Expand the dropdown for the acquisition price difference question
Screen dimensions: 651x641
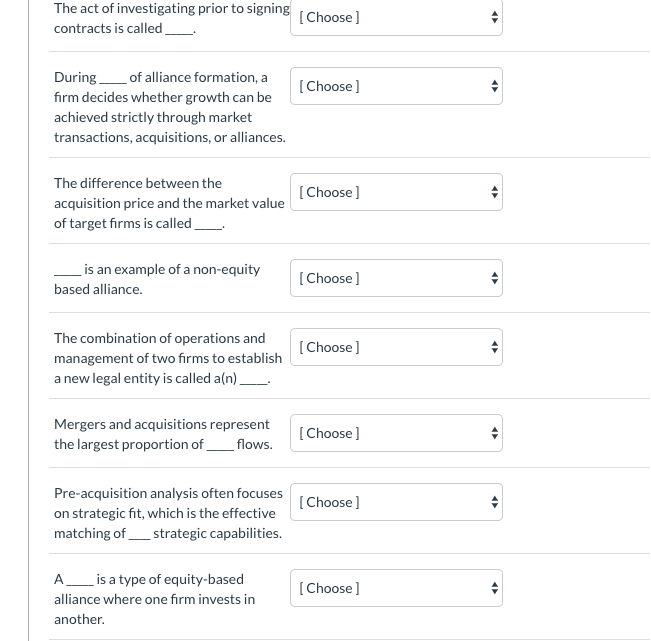coord(396,192)
